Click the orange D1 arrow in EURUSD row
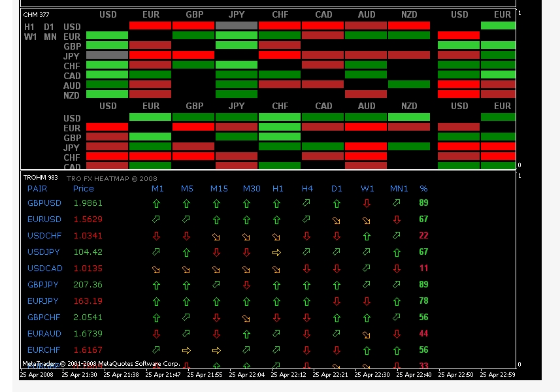The image size is (560, 392). point(337,220)
